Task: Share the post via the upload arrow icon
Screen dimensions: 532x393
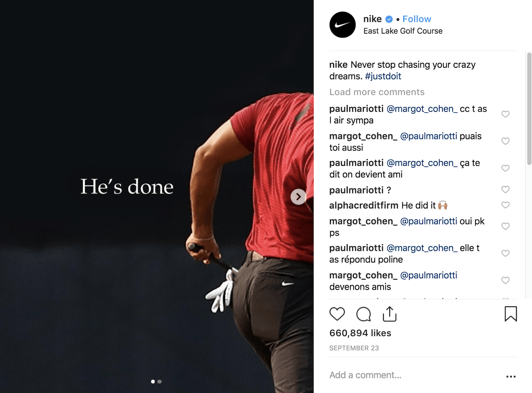Action: pyautogui.click(x=390, y=314)
